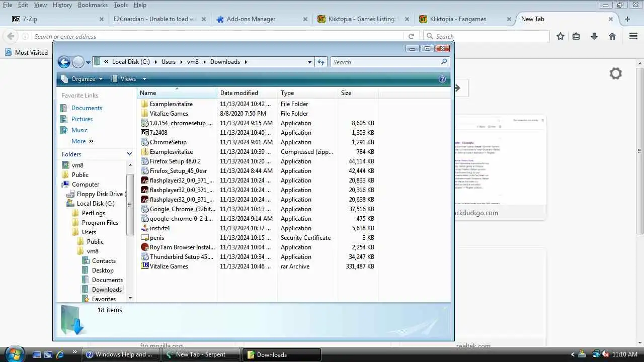Open Pictures favorite link
Screen dimensions: 644x362
[82, 119]
